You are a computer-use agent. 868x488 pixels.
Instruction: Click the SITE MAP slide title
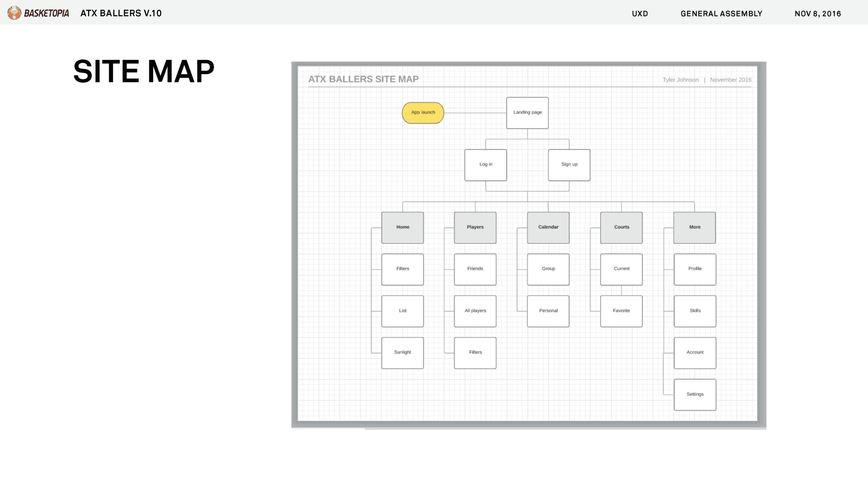tap(144, 71)
